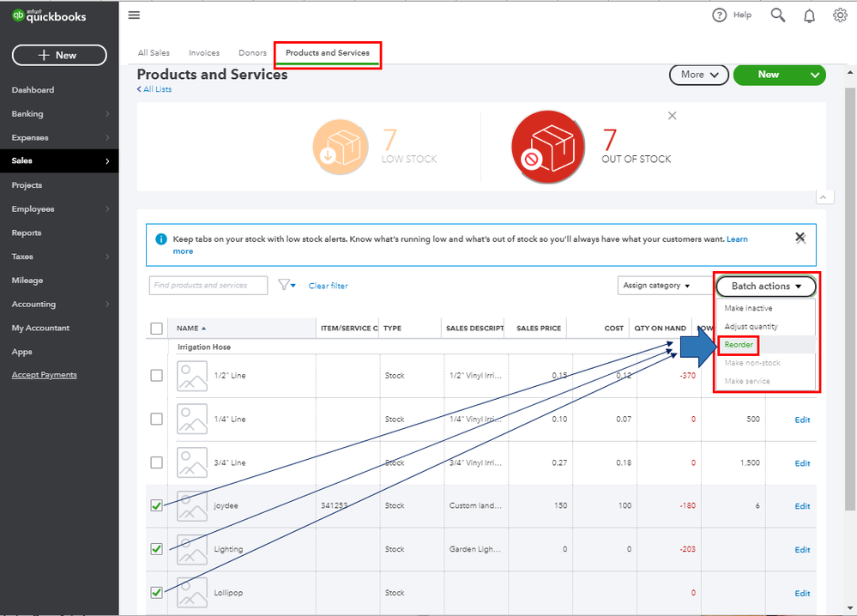This screenshot has height=616, width=857.
Task: Click the orange Low Stock box icon
Action: click(340, 147)
